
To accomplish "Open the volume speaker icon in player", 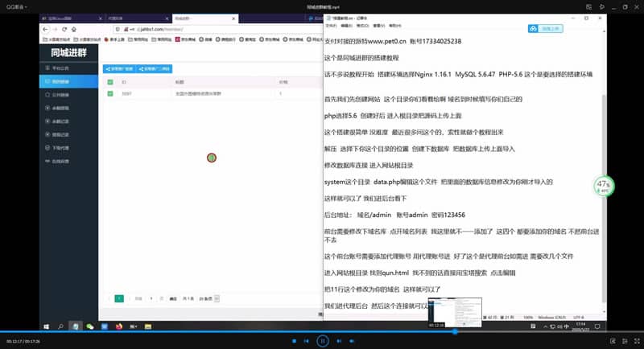I will (x=352, y=341).
